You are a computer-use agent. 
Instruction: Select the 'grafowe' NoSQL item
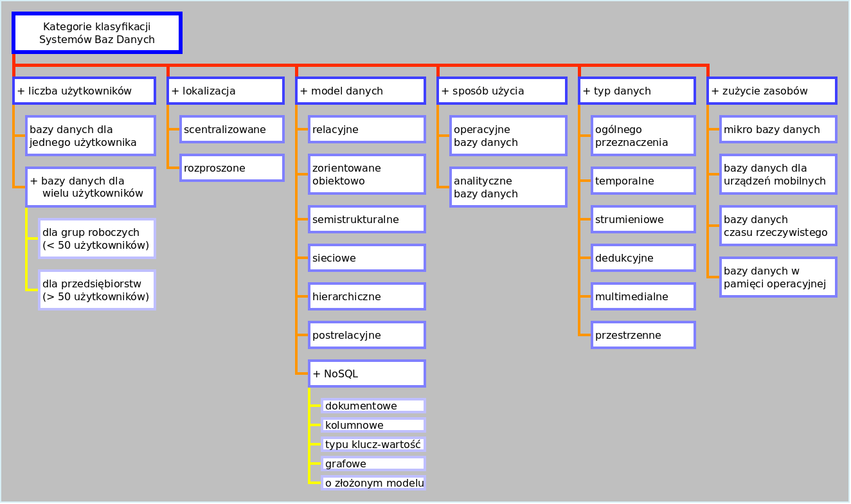(x=373, y=464)
